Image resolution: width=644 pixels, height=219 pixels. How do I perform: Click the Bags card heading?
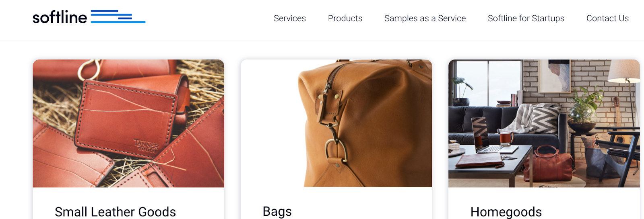point(277,211)
